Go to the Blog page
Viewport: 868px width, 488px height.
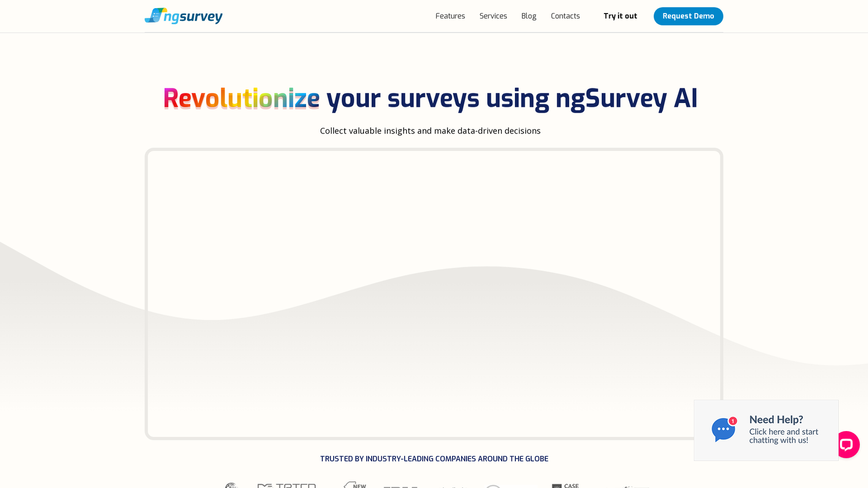click(x=529, y=16)
